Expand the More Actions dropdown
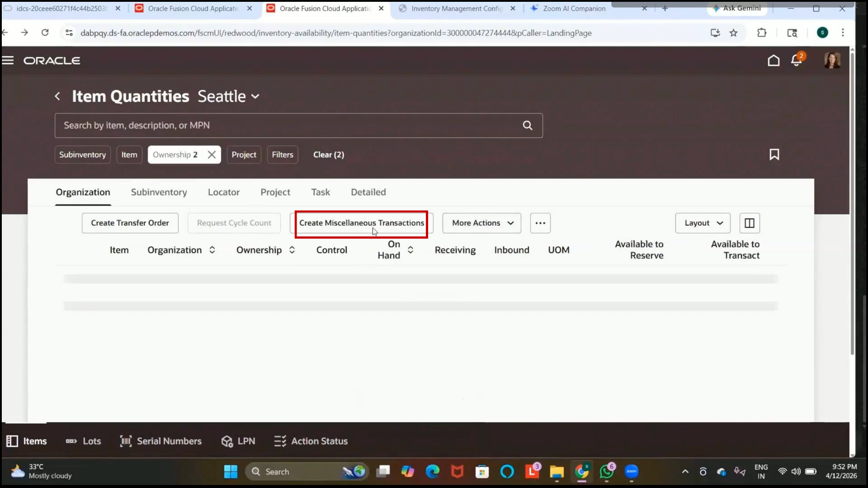This screenshot has height=488, width=868. point(482,223)
